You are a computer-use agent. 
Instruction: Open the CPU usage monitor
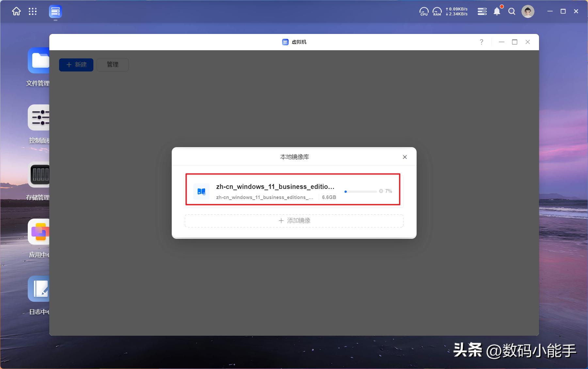click(424, 12)
